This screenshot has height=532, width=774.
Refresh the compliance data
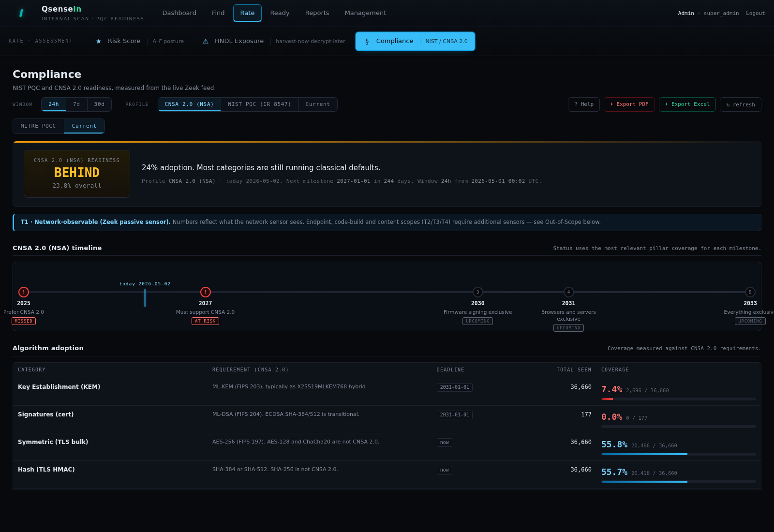[741, 104]
